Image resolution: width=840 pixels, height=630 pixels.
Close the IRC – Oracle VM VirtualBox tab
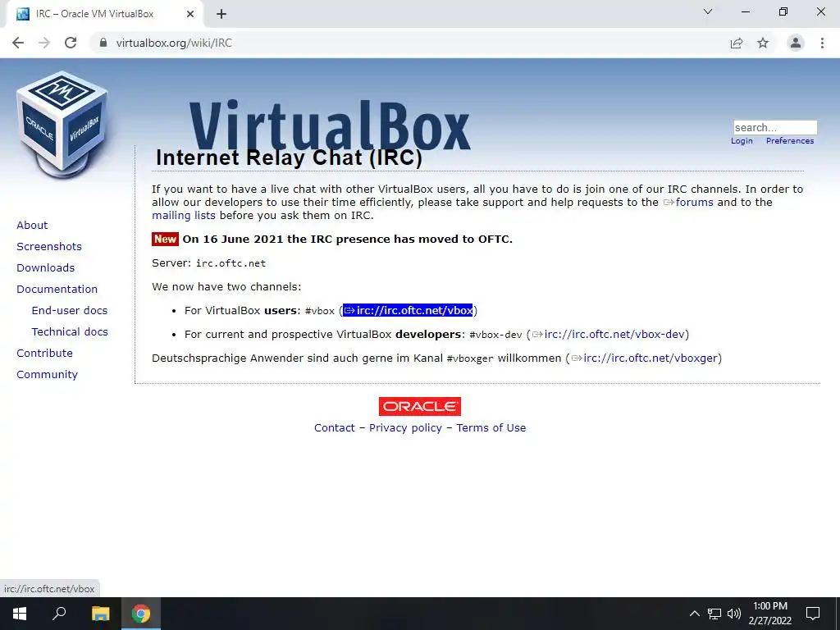190,14
